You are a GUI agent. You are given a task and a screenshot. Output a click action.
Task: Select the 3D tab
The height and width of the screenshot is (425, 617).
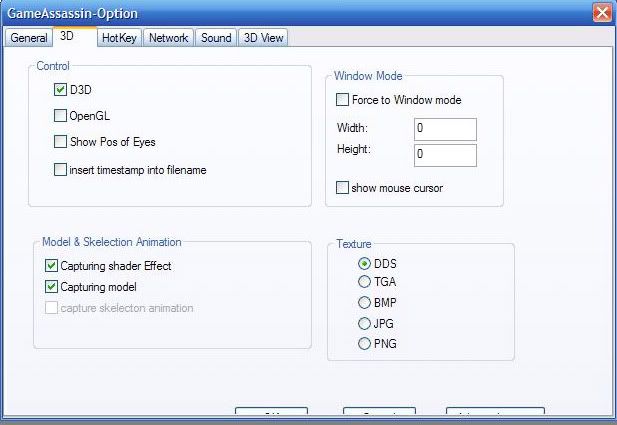[75, 37]
